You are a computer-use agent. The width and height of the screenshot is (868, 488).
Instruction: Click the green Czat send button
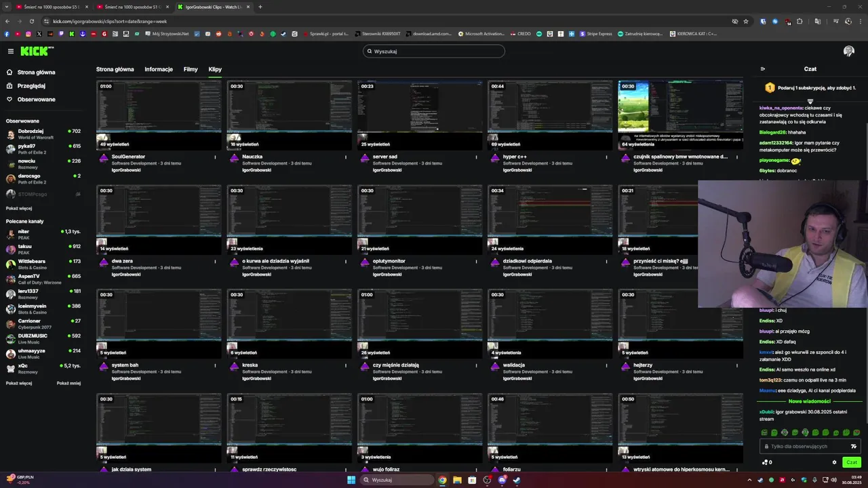click(852, 462)
